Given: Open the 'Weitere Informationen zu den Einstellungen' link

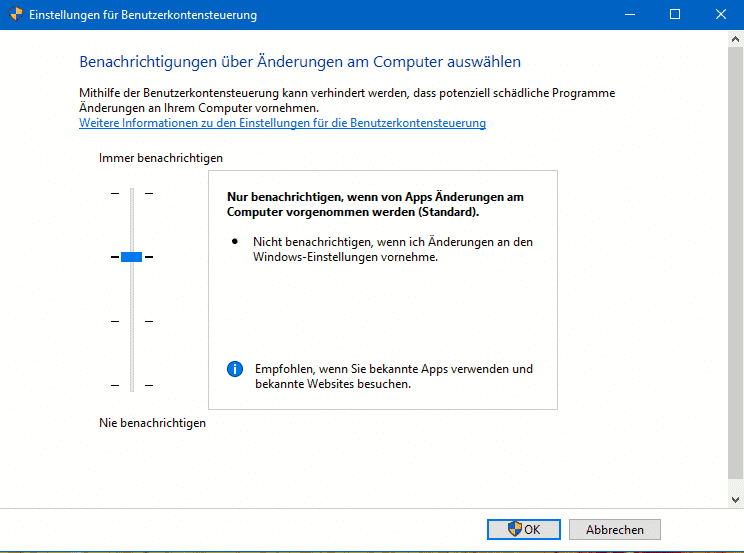Looking at the screenshot, I should click(x=282, y=123).
